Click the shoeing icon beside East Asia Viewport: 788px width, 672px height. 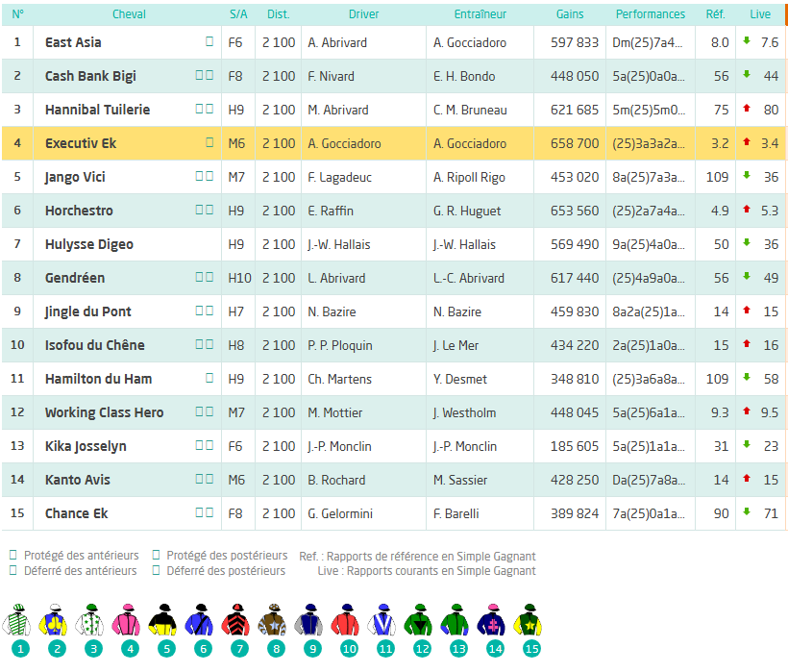[x=209, y=42]
